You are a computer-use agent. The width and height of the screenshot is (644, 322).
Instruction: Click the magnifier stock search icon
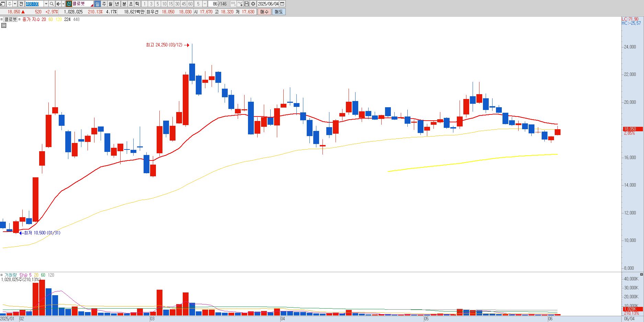click(x=52, y=4)
